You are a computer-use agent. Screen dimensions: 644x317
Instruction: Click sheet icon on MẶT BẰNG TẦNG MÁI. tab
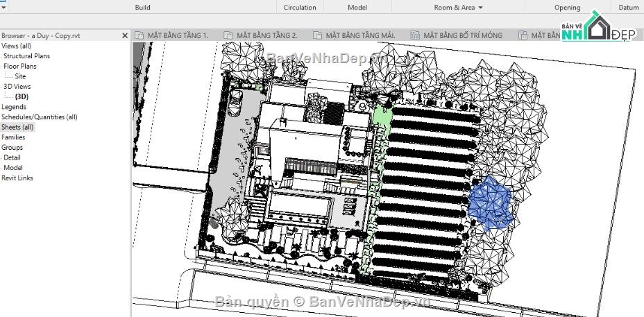point(317,35)
